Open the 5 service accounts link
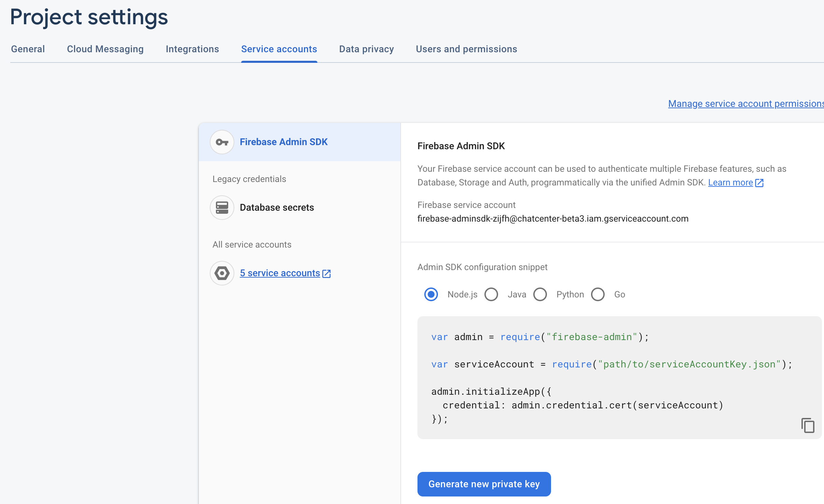Screen dimensions: 824x504 pos(280,273)
